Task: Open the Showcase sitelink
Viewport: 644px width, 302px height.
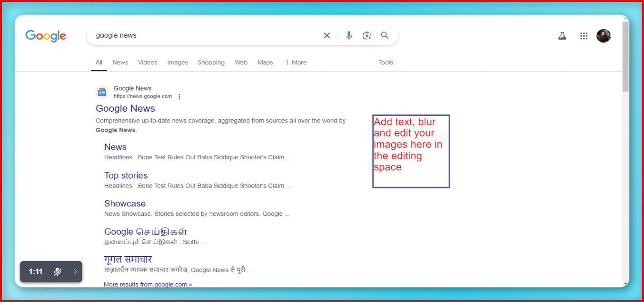Action: point(125,204)
